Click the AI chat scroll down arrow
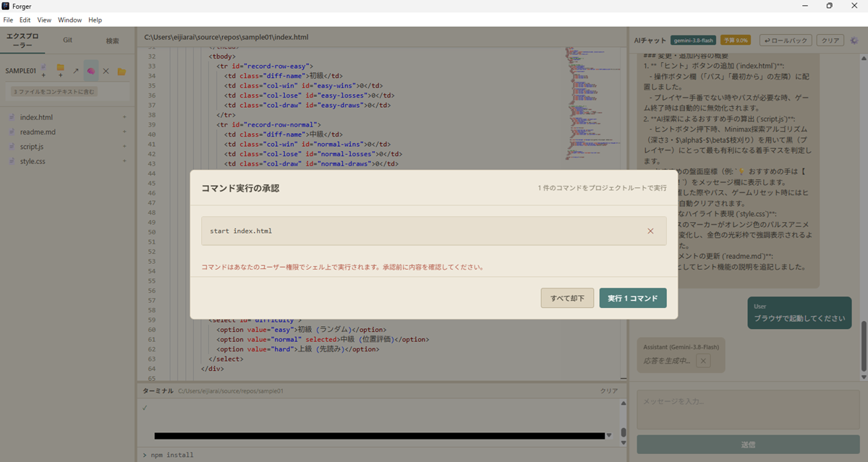Viewport: 868px width, 462px height. (x=864, y=377)
